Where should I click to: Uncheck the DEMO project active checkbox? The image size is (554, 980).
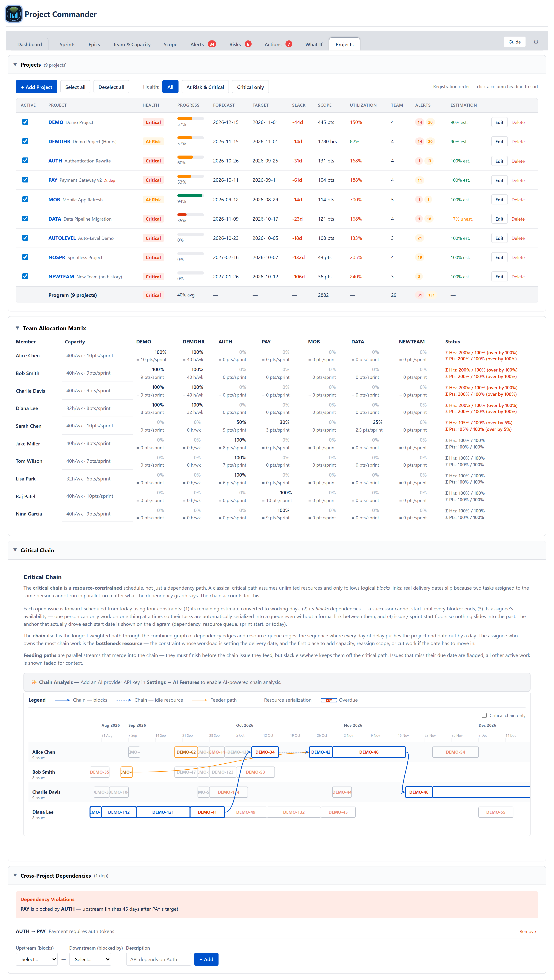25,122
